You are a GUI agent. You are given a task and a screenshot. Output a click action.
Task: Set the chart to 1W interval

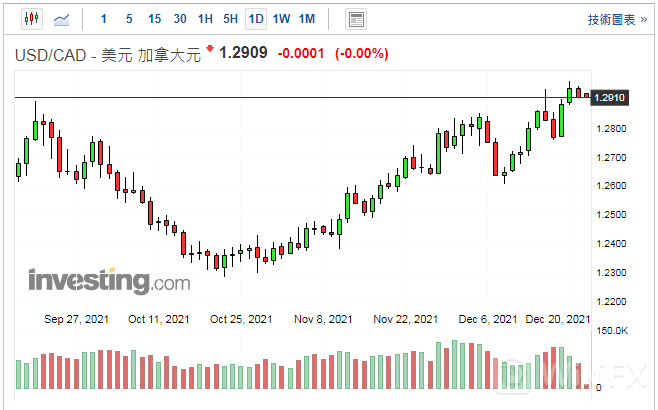click(281, 19)
